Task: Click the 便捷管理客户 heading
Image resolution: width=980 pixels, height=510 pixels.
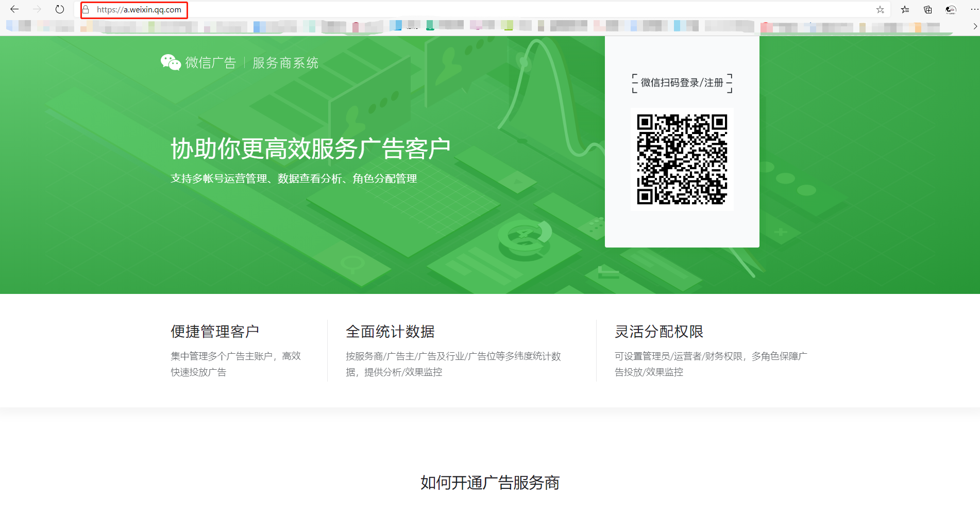Action: pos(215,332)
